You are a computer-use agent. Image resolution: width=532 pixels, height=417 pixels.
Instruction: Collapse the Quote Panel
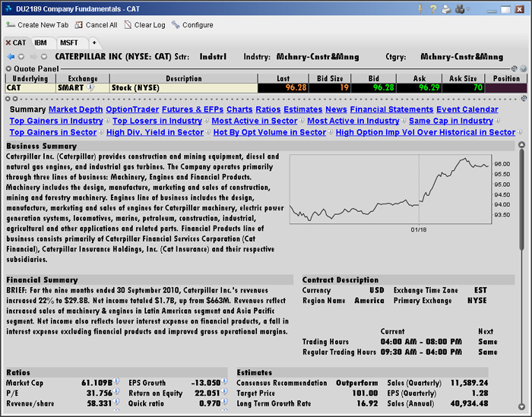tap(8, 68)
